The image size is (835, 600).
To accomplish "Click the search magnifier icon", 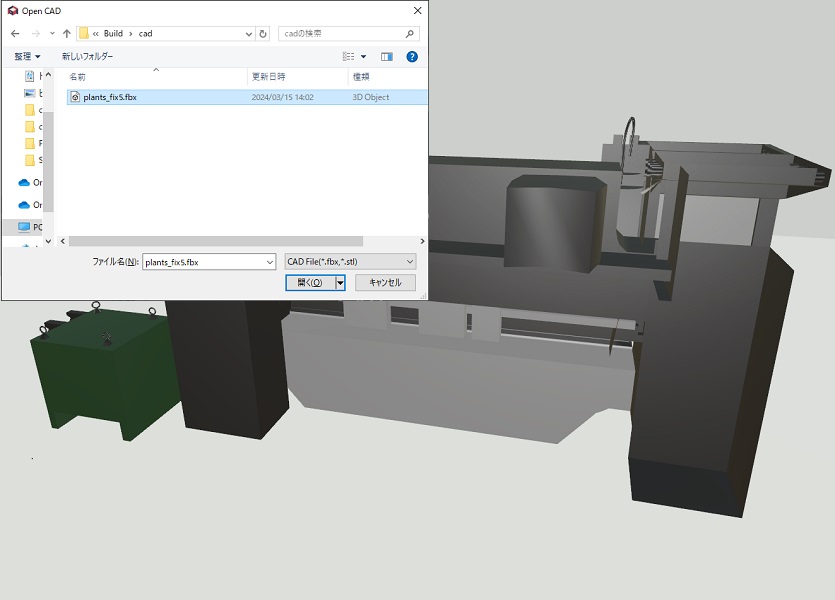I will click(410, 33).
